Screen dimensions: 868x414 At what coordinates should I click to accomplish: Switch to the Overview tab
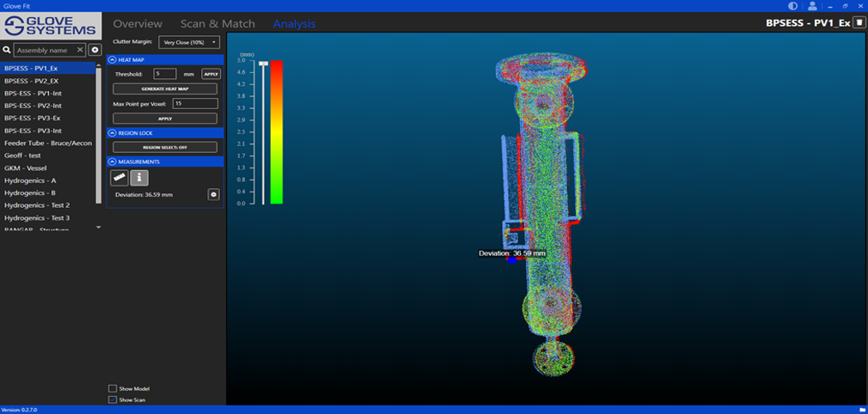click(x=138, y=24)
